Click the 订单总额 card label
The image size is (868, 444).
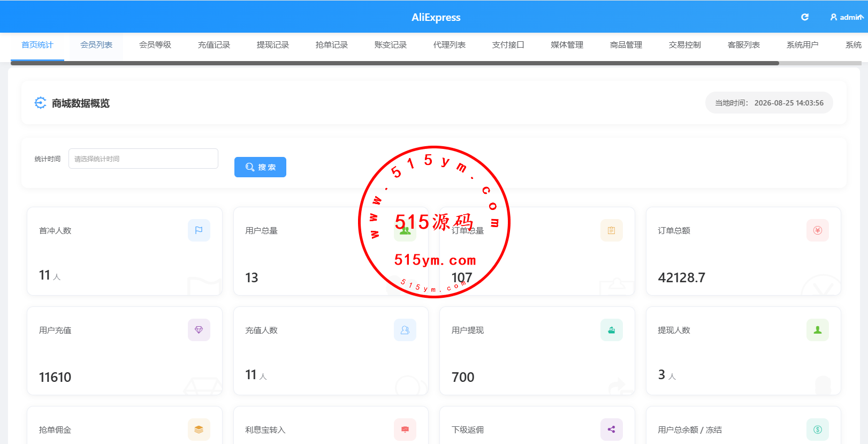[674, 231]
